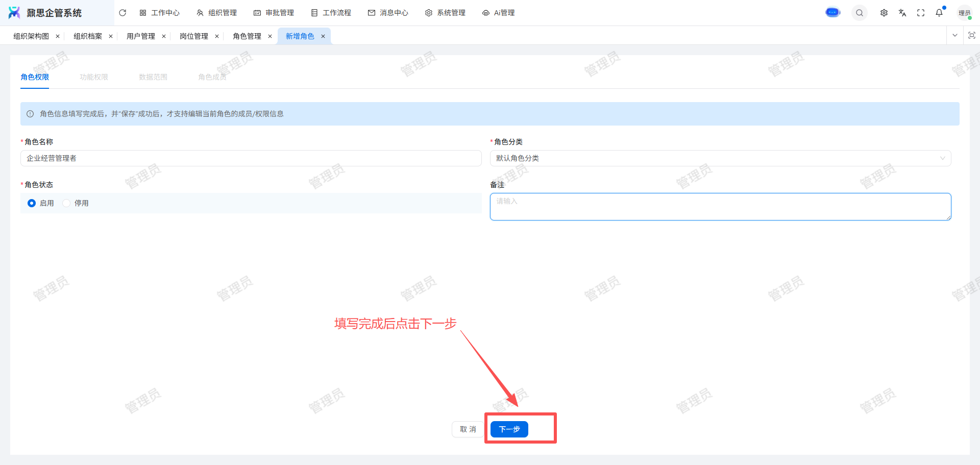Click the blue AI assistant chat icon
The width and height of the screenshot is (980, 465).
(x=833, y=13)
